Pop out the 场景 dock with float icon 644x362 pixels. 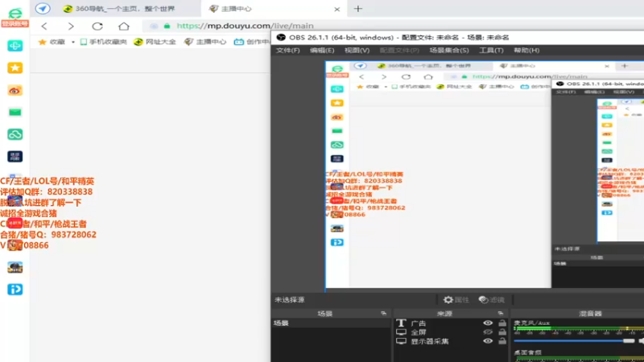[384, 314]
